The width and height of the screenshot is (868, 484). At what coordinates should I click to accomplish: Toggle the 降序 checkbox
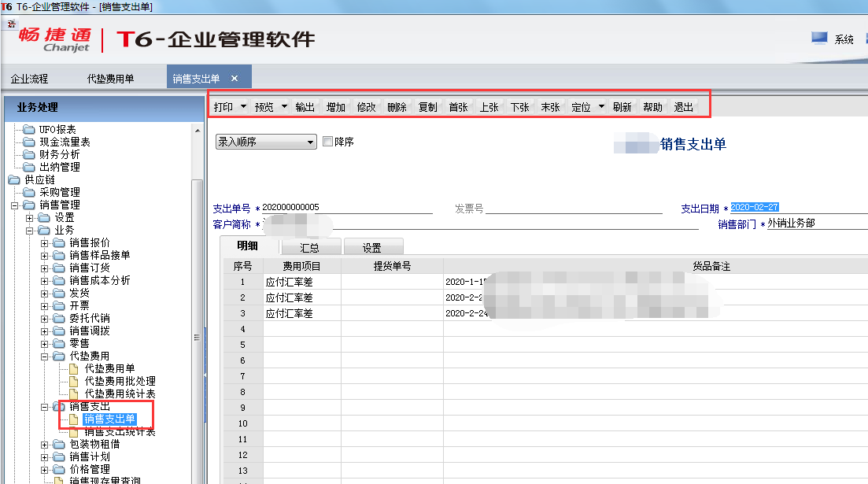tap(327, 141)
